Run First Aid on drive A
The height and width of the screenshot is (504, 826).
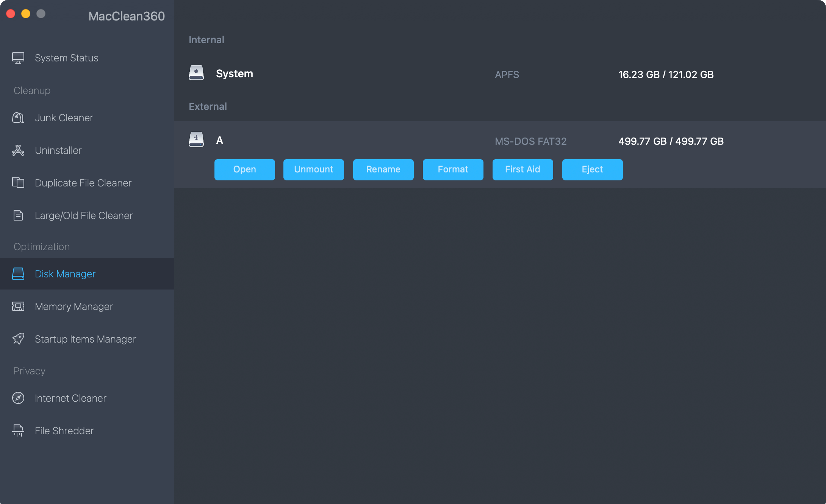(523, 169)
